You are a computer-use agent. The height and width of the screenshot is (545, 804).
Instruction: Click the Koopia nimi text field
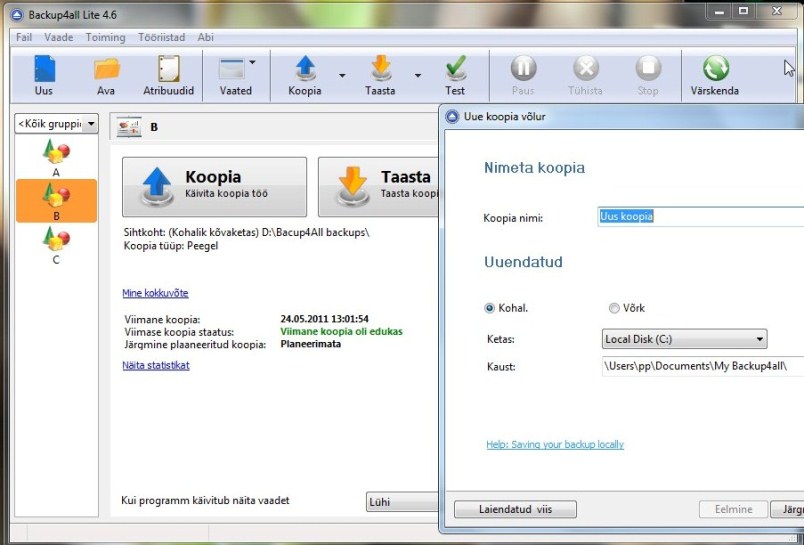(700, 216)
